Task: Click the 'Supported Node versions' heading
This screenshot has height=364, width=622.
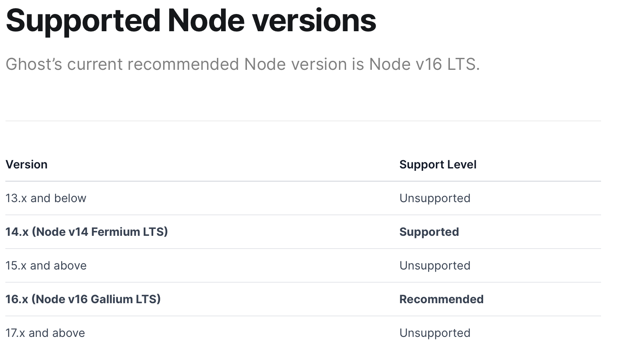Action: [191, 21]
